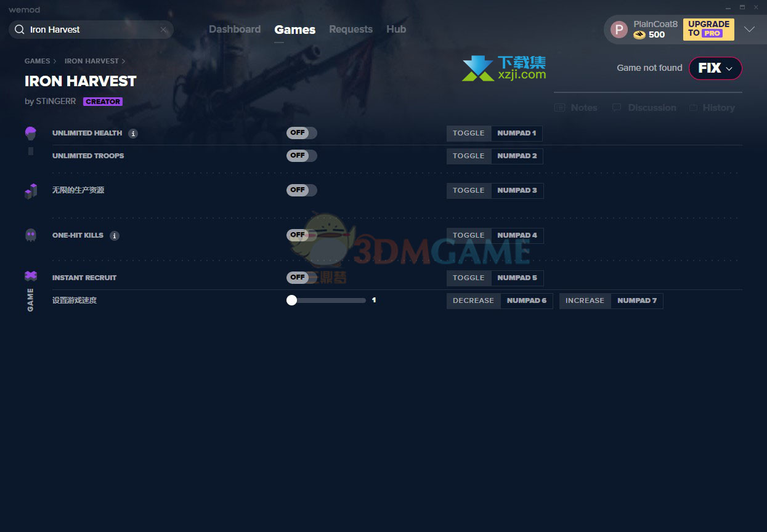Screen dimensions: 767x532
Task: Enable the 无限的生产资源 cheat switch
Action: (x=302, y=190)
